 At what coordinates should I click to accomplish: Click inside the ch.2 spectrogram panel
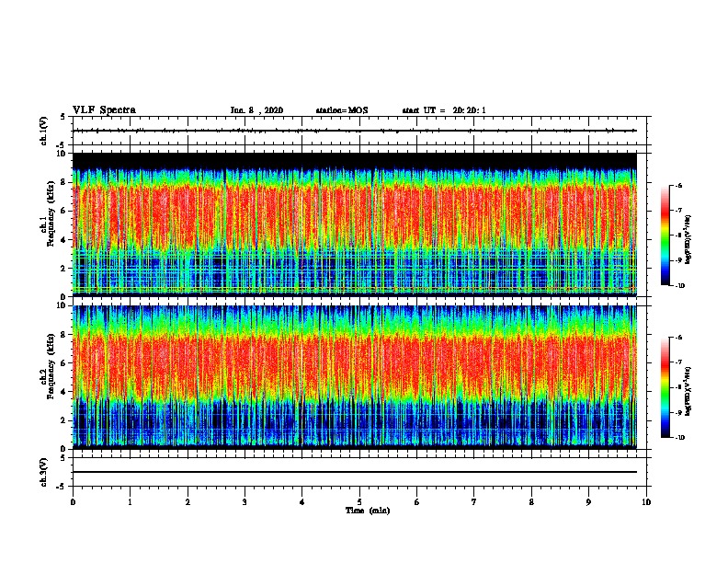(x=354, y=377)
